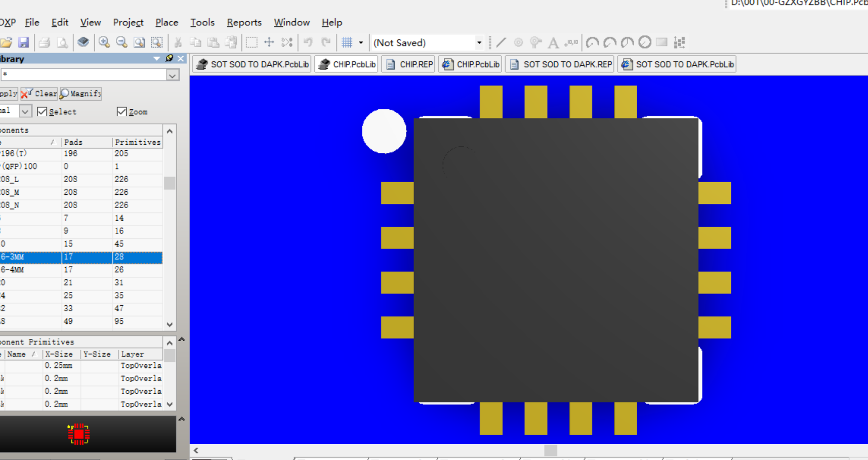Select the Place Line tool
The image size is (868, 460).
click(x=501, y=43)
